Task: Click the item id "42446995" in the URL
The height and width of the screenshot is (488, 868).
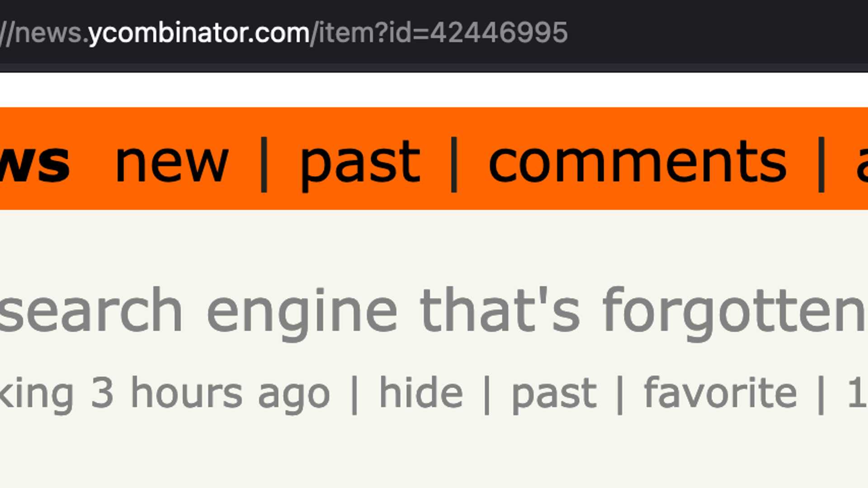Action: point(498,33)
